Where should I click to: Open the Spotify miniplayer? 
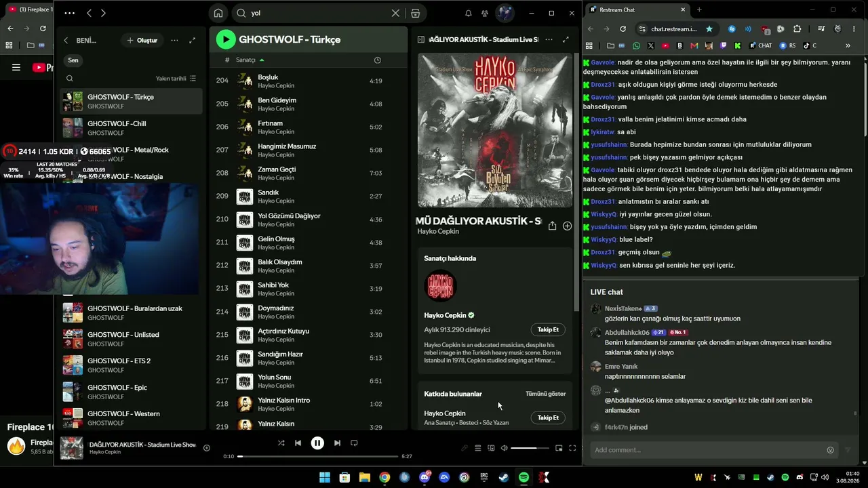pos(559,448)
